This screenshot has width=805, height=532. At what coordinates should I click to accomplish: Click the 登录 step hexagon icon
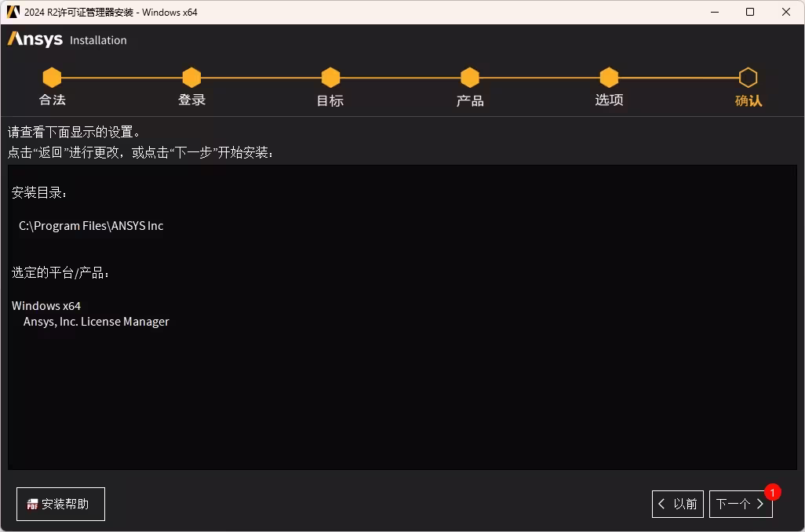pos(191,78)
